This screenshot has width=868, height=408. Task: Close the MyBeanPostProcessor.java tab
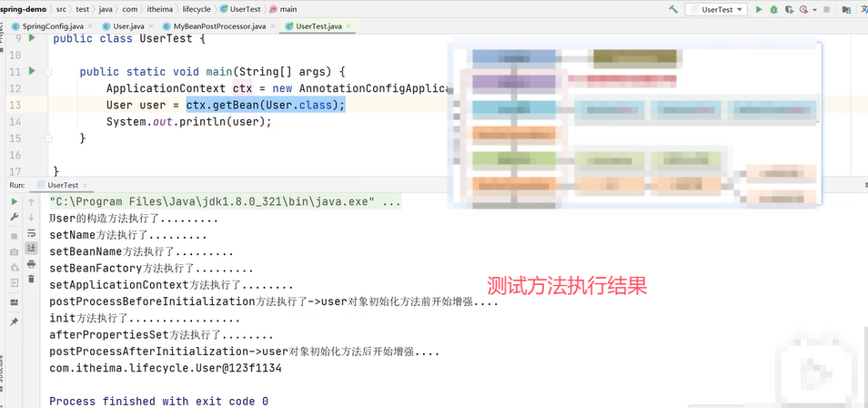click(x=273, y=26)
